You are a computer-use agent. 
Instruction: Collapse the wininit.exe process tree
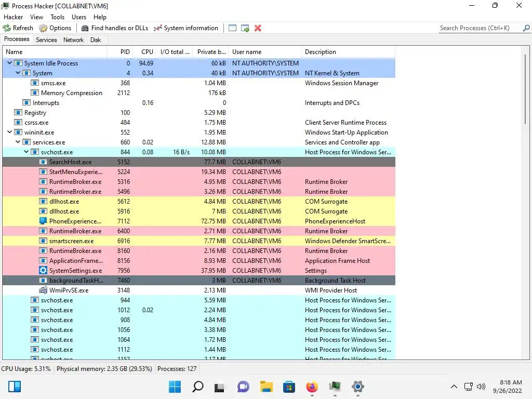pos(10,132)
